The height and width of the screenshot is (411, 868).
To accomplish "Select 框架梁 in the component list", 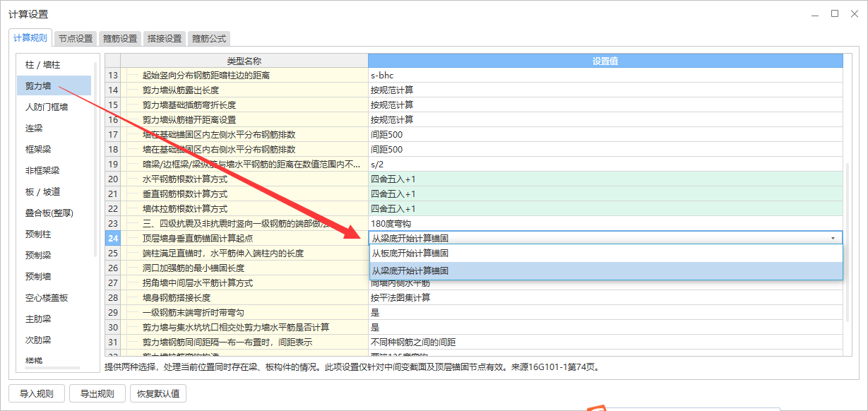I will [x=54, y=149].
